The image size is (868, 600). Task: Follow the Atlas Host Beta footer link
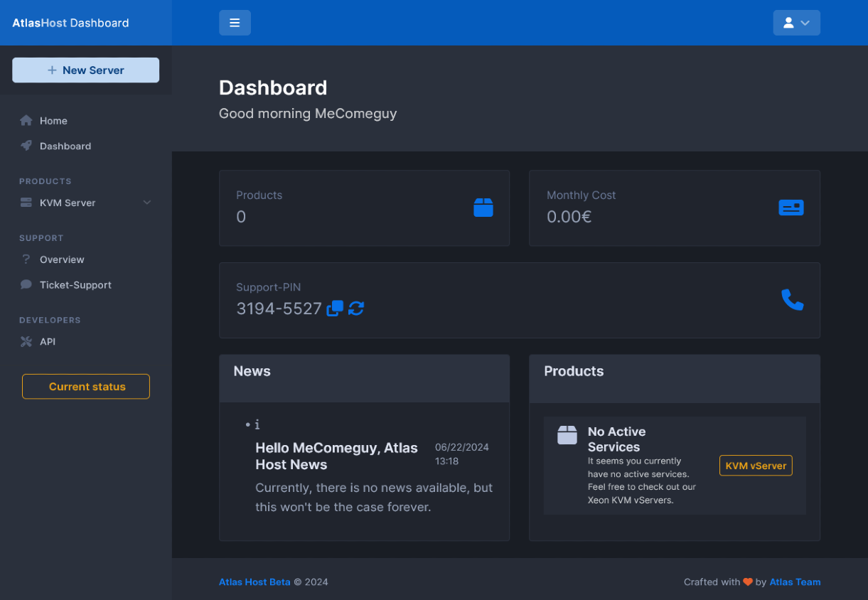[254, 582]
